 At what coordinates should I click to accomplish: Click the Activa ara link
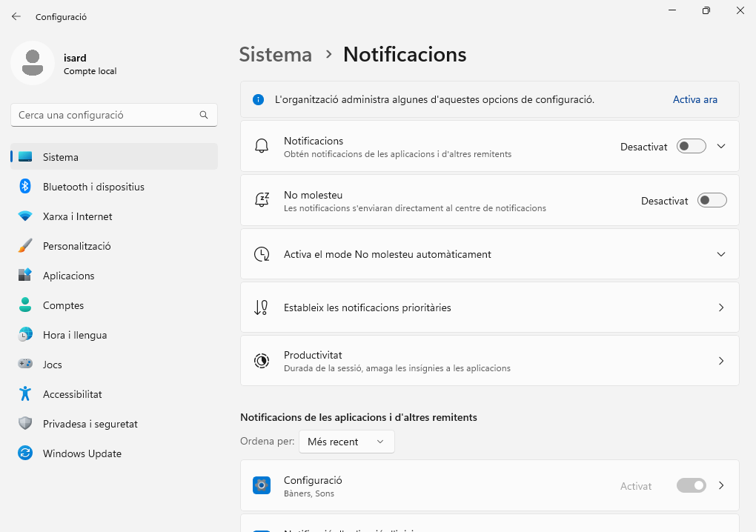point(694,99)
